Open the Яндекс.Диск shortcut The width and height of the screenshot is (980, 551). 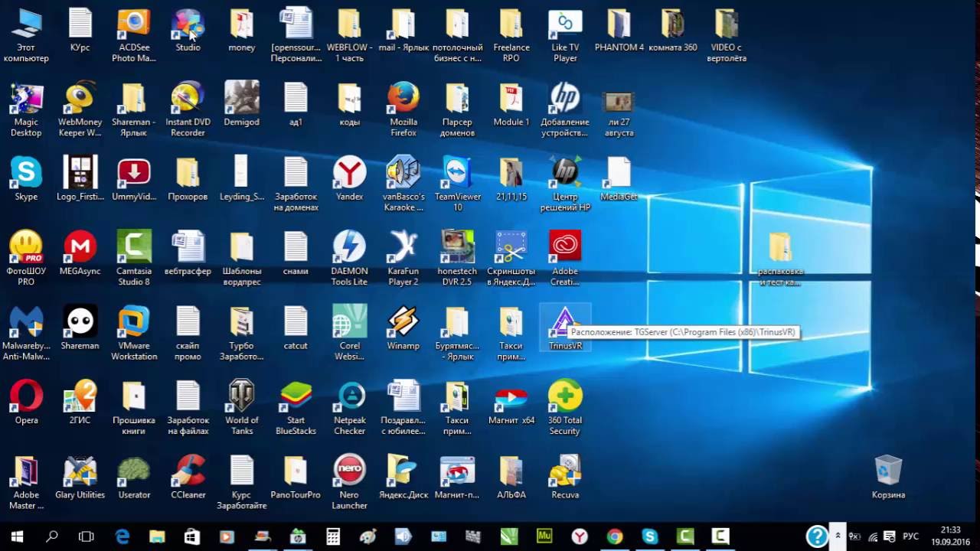click(403, 477)
